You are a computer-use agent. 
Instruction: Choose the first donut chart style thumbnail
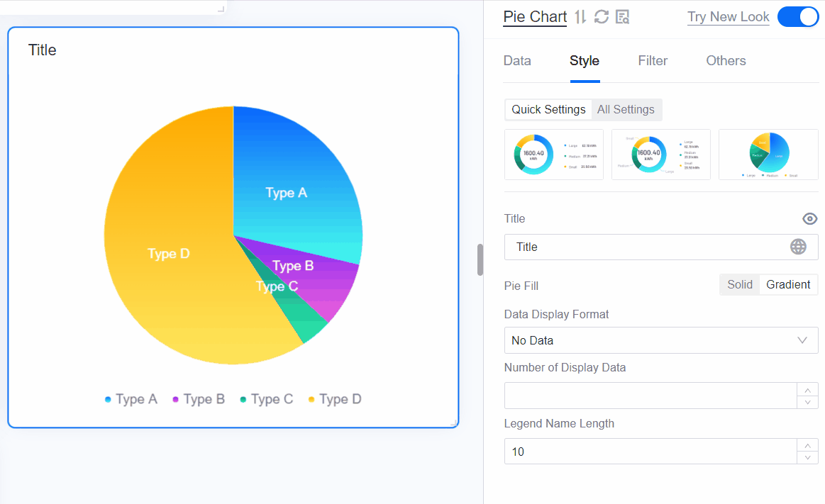coord(553,155)
